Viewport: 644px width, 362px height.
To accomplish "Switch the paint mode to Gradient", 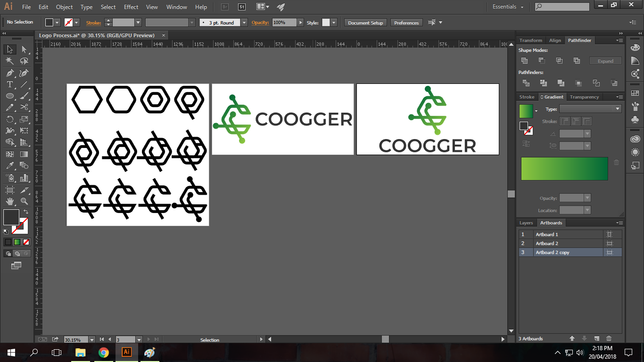I will tap(17, 242).
